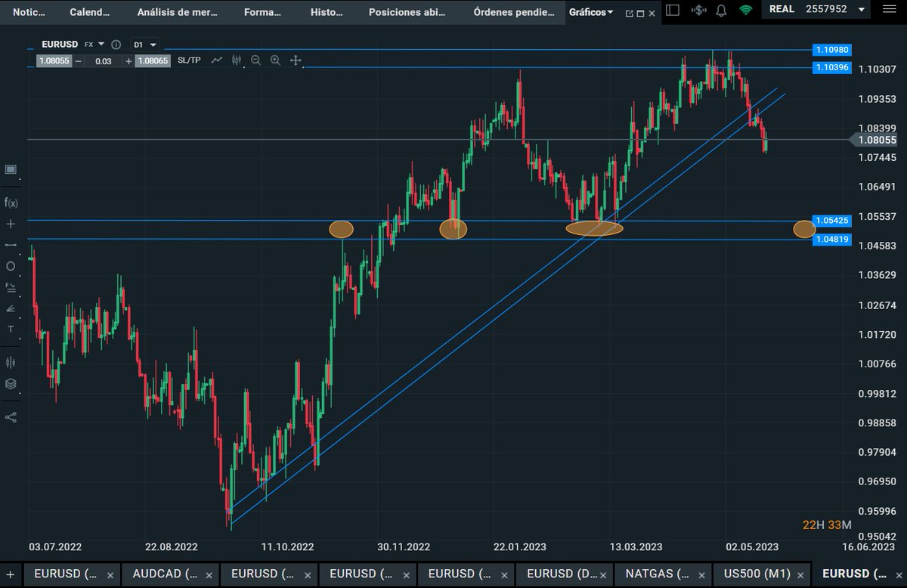Viewport: 907px width, 588px height.
Task: Close the AUDCAD chart tab
Action: click(209, 575)
